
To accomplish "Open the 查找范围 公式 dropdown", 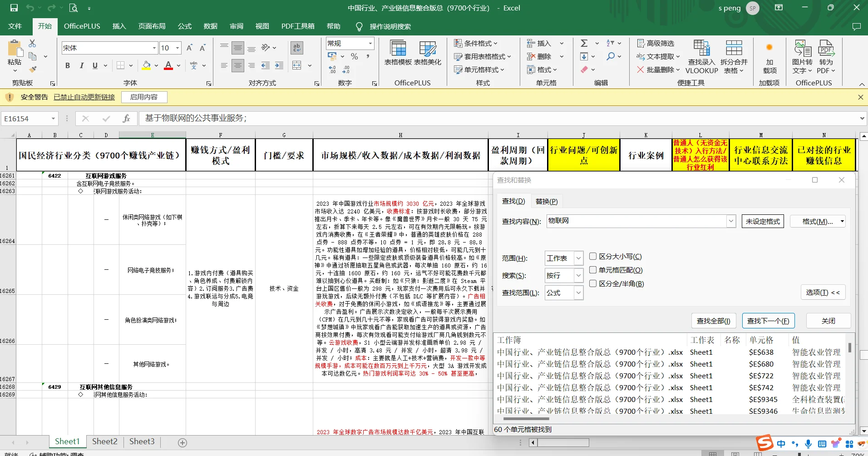I will [578, 293].
